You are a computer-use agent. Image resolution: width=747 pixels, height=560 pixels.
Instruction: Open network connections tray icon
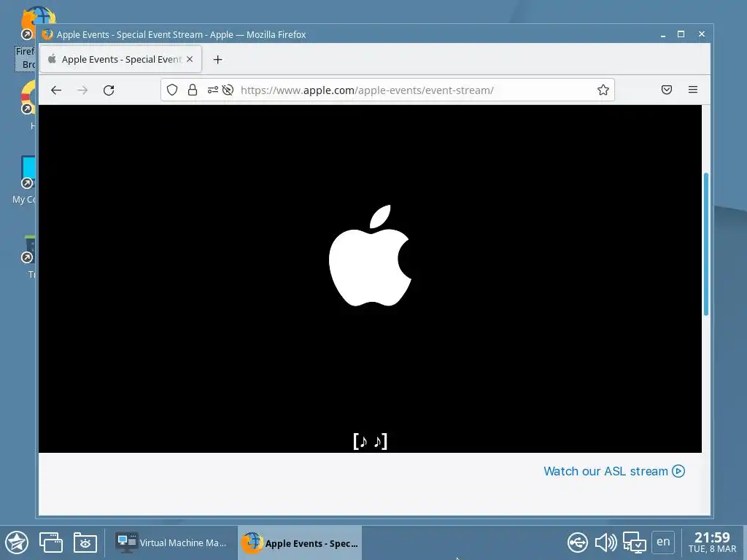[x=634, y=542]
